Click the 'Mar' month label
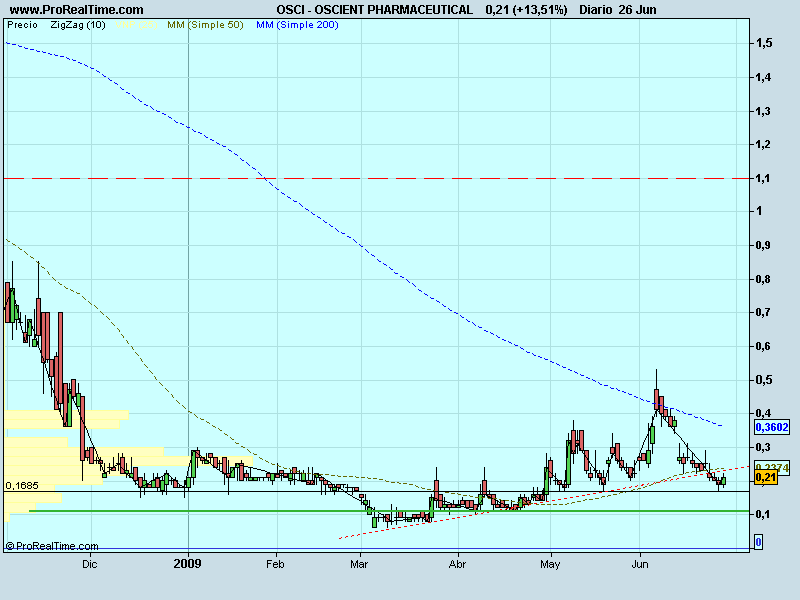Viewport: 800px width, 600px height. tap(359, 564)
